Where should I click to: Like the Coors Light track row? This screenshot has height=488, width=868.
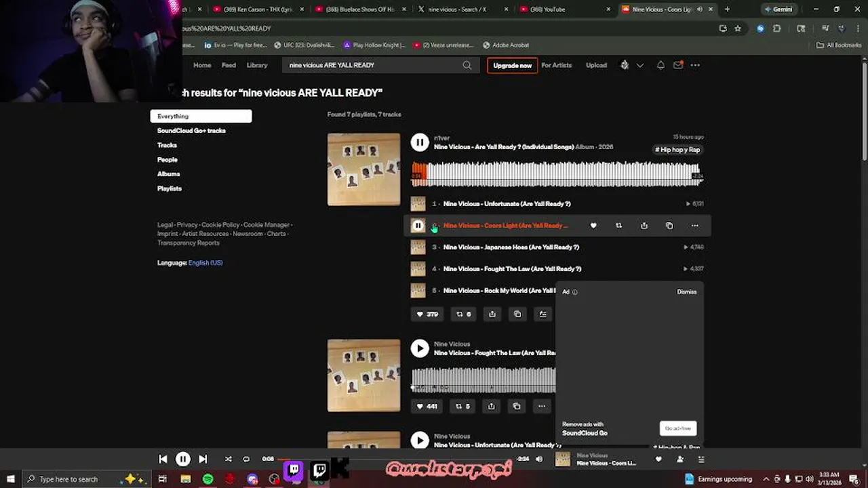[593, 226]
